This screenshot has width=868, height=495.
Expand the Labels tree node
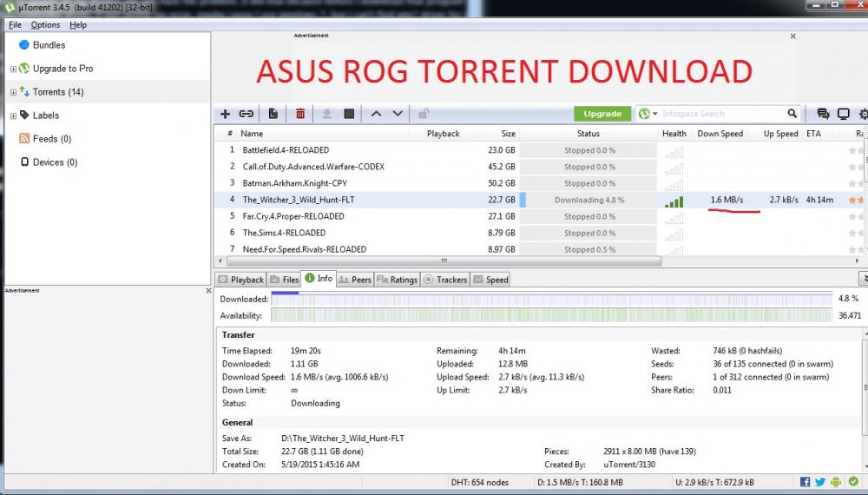pyautogui.click(x=13, y=115)
